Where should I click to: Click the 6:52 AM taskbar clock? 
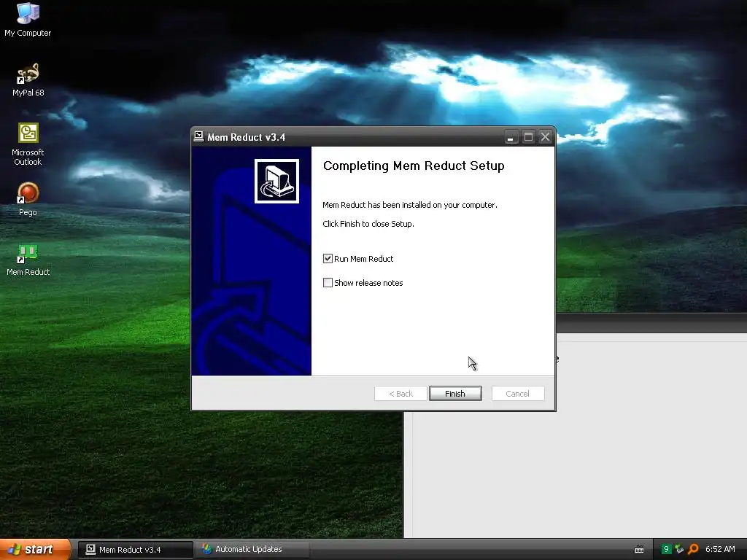click(x=720, y=549)
